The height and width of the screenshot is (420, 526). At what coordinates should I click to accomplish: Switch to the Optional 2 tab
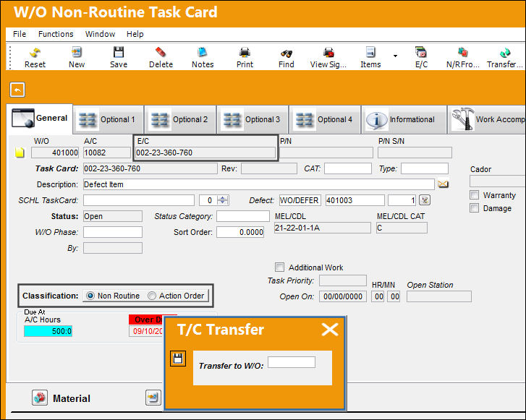pos(180,120)
